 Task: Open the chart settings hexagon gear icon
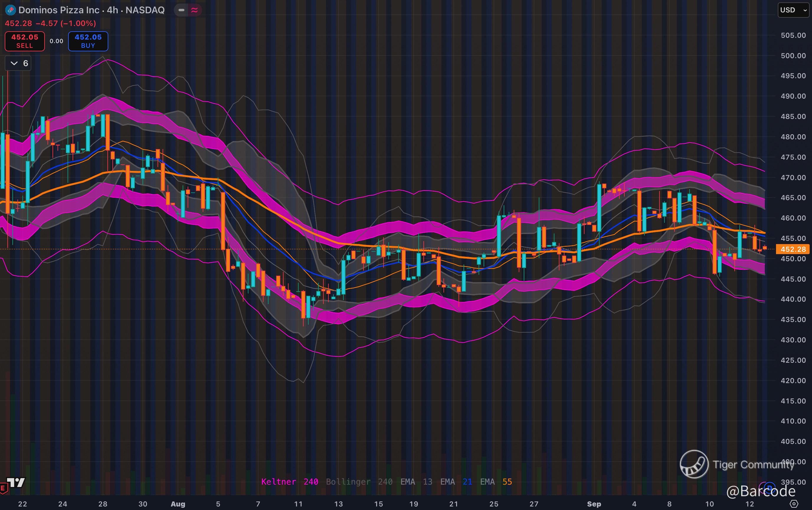(x=794, y=504)
